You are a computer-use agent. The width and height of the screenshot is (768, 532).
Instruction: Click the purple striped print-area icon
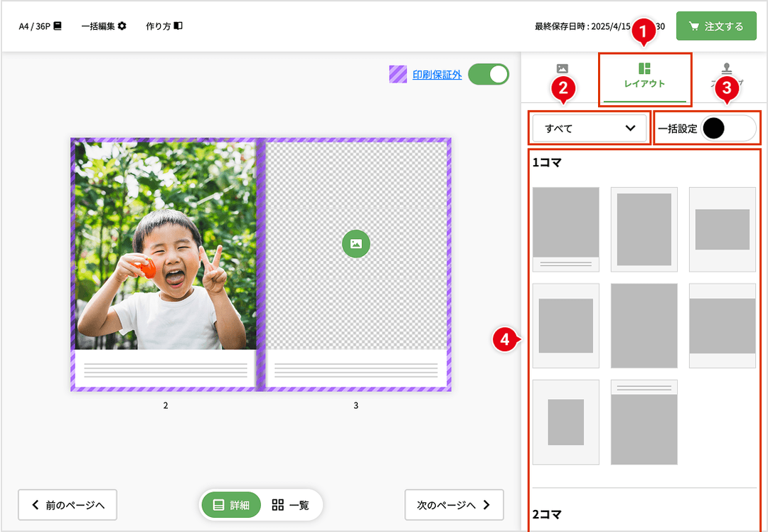(398, 75)
